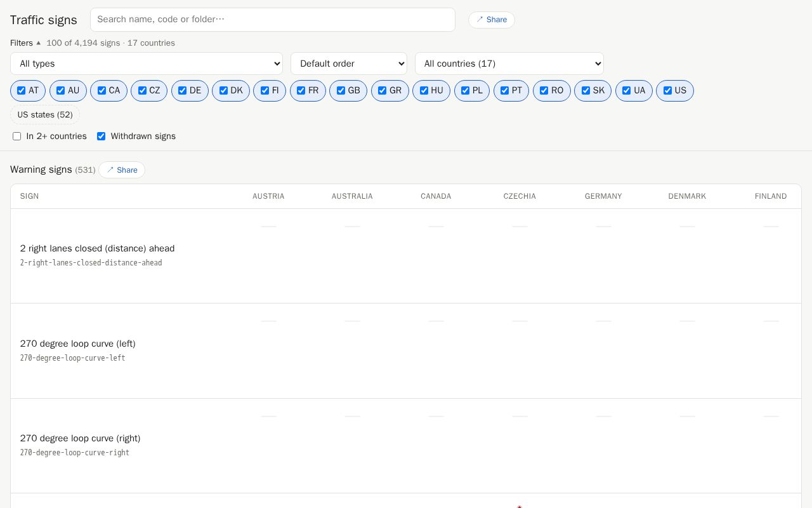
Task: Click the AUSTRALIA column header
Action: (352, 196)
